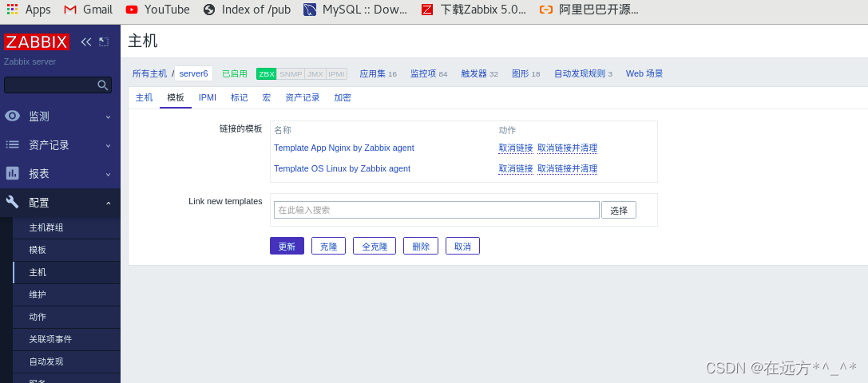Switch to the 加密 tab
868x383 pixels.
click(343, 97)
